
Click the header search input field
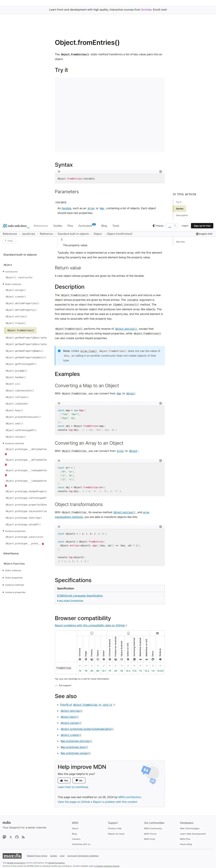point(172,226)
